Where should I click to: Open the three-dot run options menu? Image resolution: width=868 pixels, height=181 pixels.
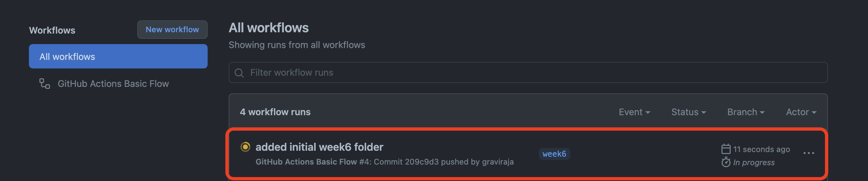808,153
